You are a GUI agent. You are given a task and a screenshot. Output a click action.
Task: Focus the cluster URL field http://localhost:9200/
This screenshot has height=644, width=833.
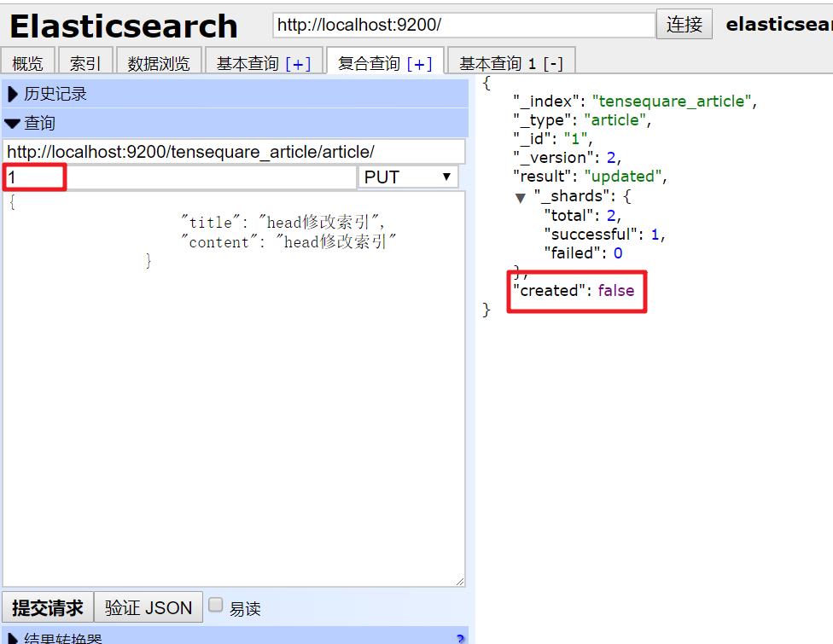463,25
